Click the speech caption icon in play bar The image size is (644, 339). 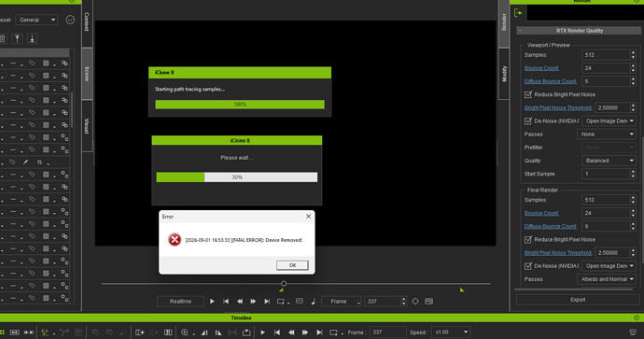(300, 302)
